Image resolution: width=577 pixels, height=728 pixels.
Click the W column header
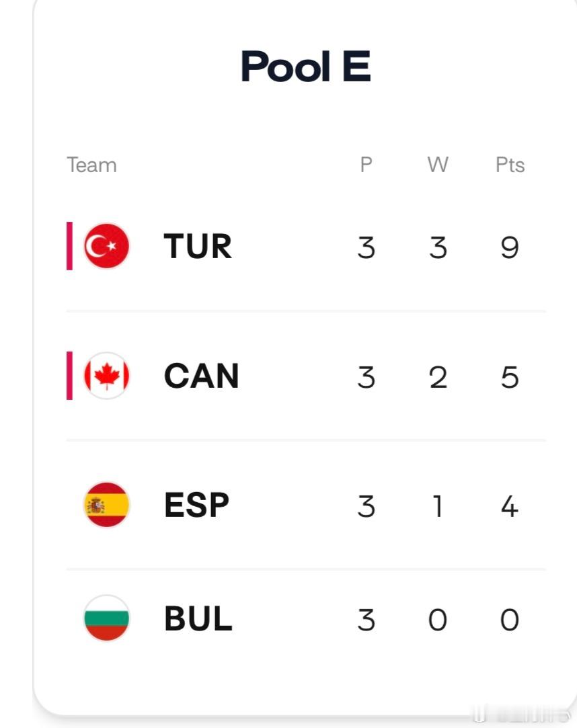click(x=438, y=165)
